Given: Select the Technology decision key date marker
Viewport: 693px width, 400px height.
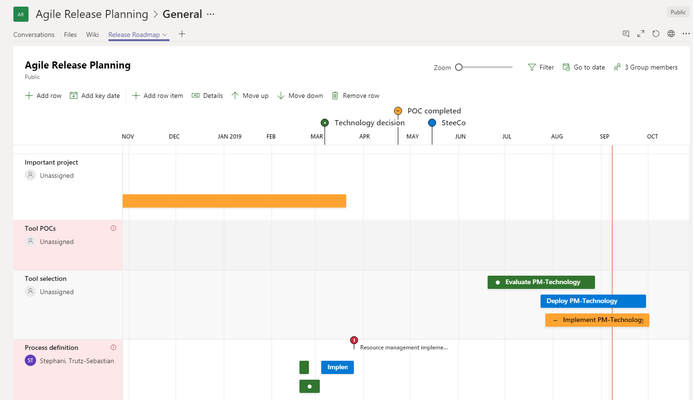Looking at the screenshot, I should point(324,122).
